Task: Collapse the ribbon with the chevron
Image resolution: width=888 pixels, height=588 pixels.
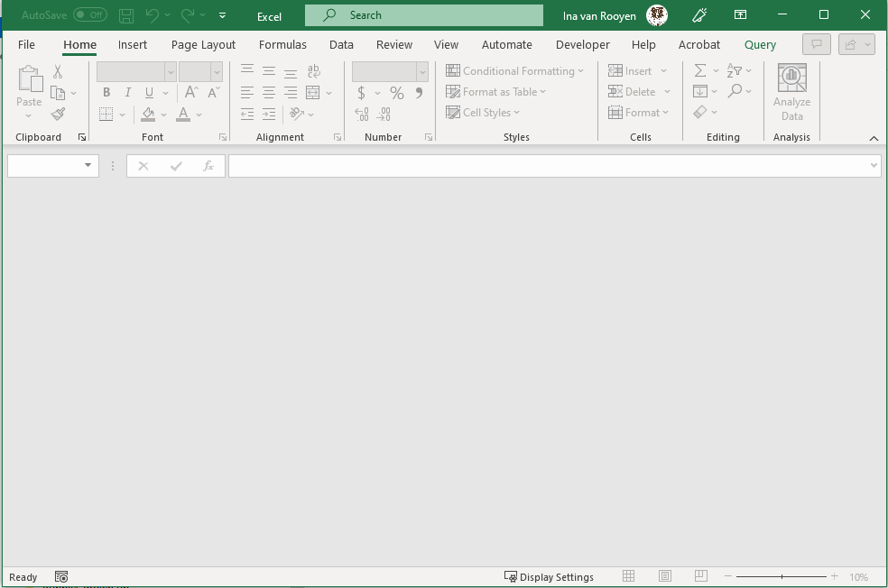Action: click(x=874, y=138)
